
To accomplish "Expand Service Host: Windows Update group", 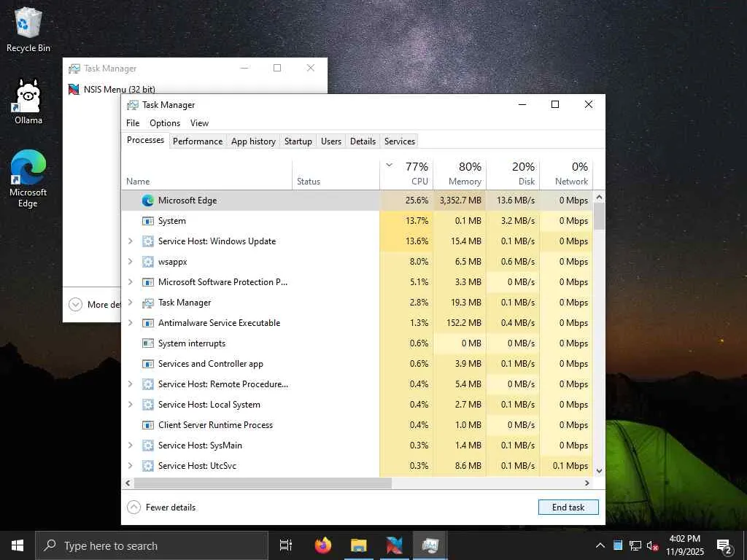I will (x=131, y=241).
